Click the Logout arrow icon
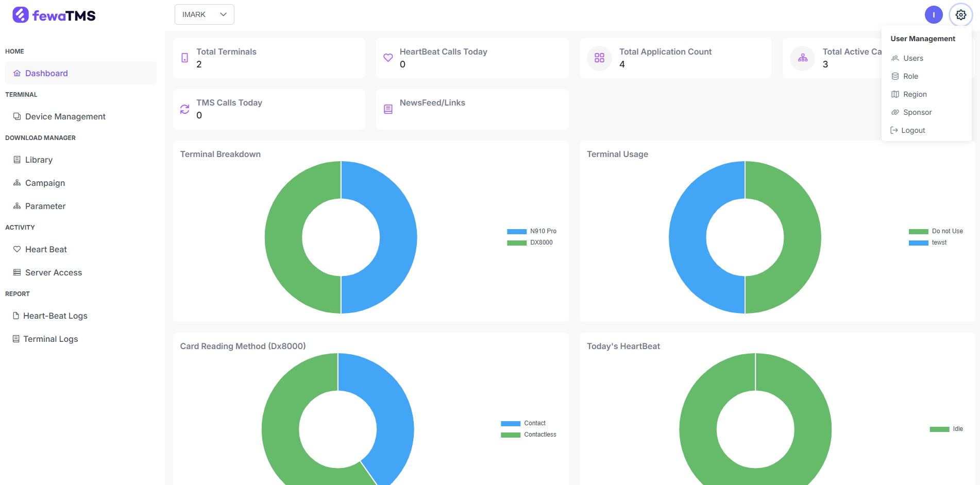The image size is (980, 485). coord(894,130)
